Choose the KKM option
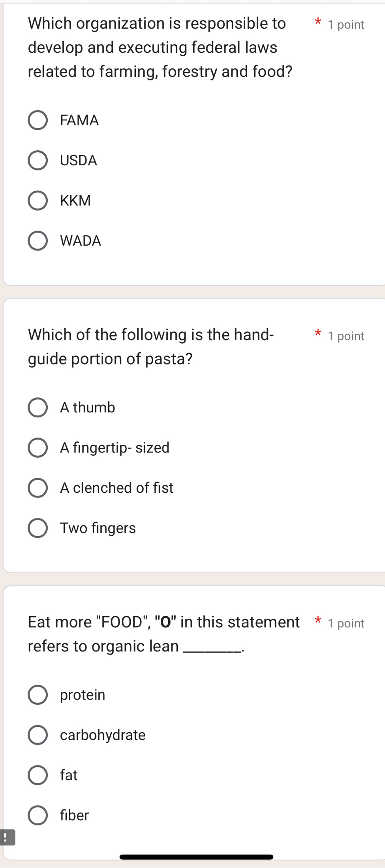This screenshot has width=385, height=868. point(38,200)
